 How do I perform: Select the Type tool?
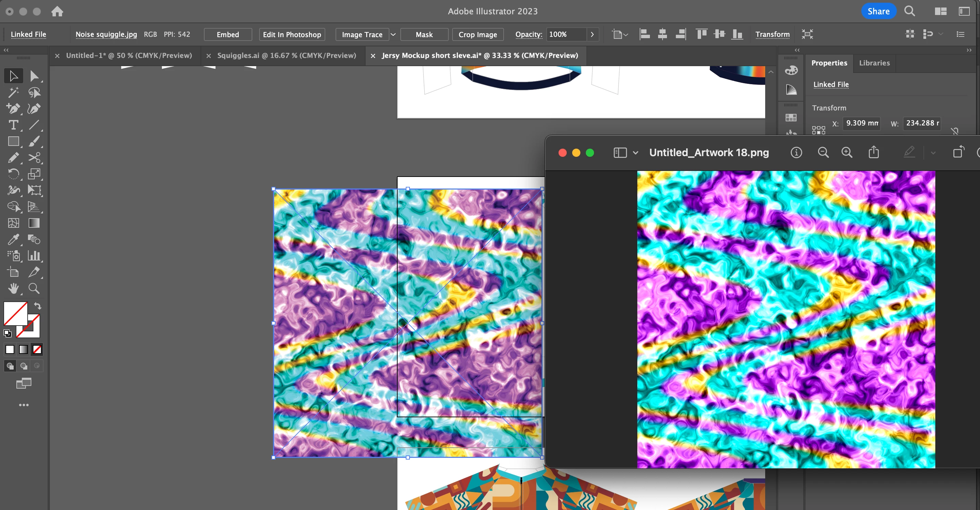click(13, 125)
